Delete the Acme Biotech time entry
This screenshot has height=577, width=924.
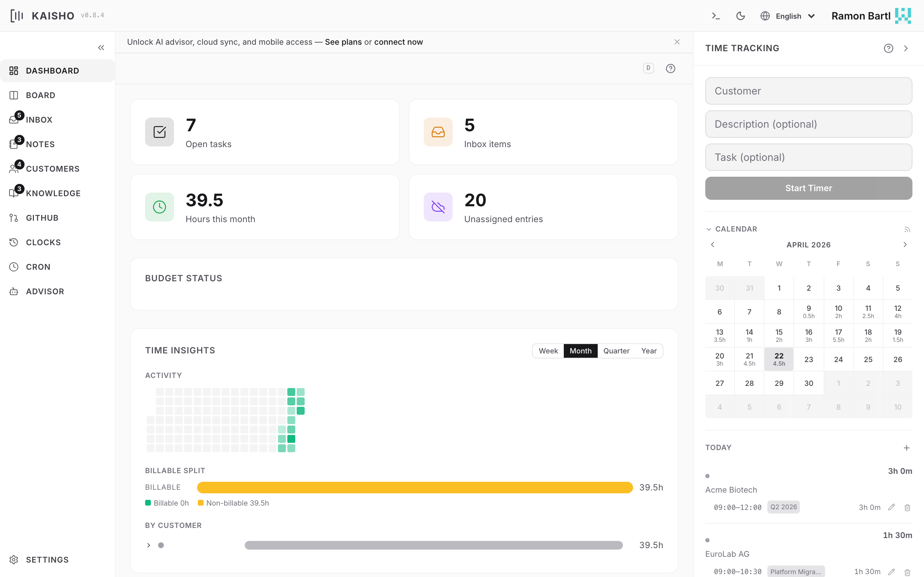click(x=907, y=507)
